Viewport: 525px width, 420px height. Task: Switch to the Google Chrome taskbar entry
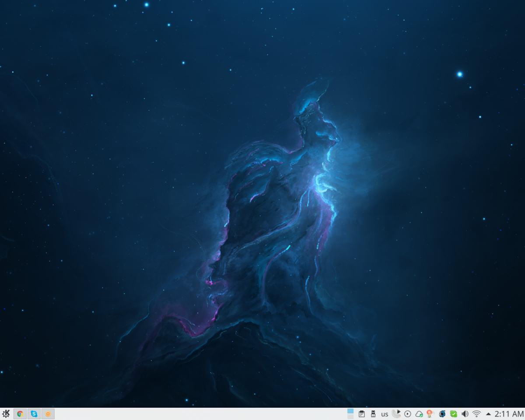tap(20, 413)
